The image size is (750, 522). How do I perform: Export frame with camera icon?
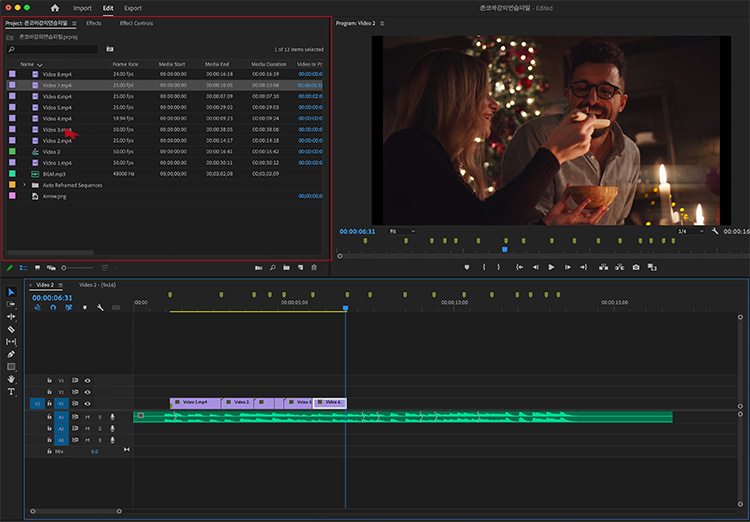pyautogui.click(x=636, y=267)
